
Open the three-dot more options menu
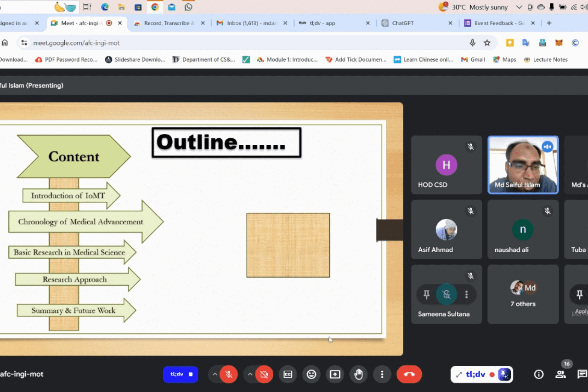[382, 375]
